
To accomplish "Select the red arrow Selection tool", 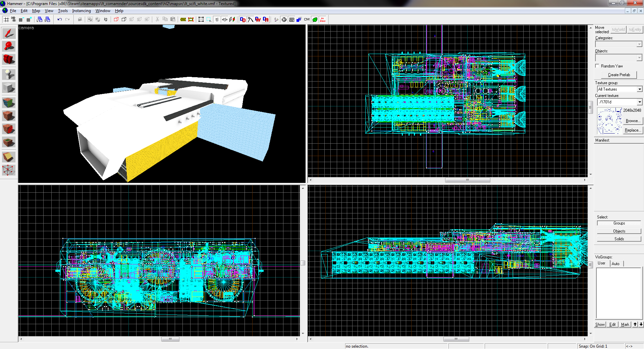I will click(x=9, y=33).
